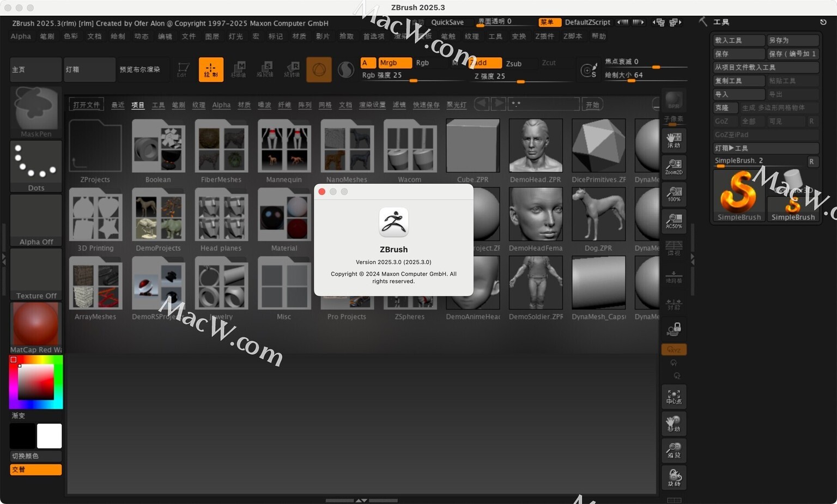Expand 灯箱▶工具 in Tool panel
Screen dimensions: 837x504
pyautogui.click(x=766, y=148)
